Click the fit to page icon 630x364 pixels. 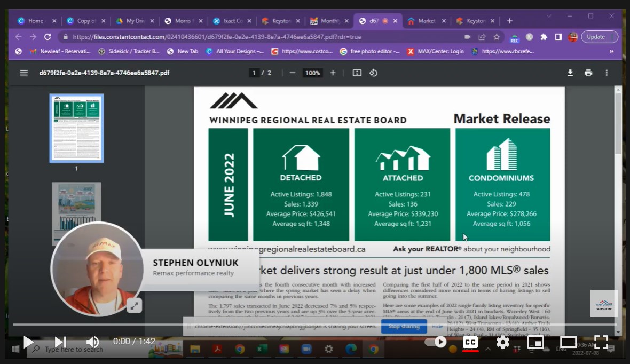357,73
